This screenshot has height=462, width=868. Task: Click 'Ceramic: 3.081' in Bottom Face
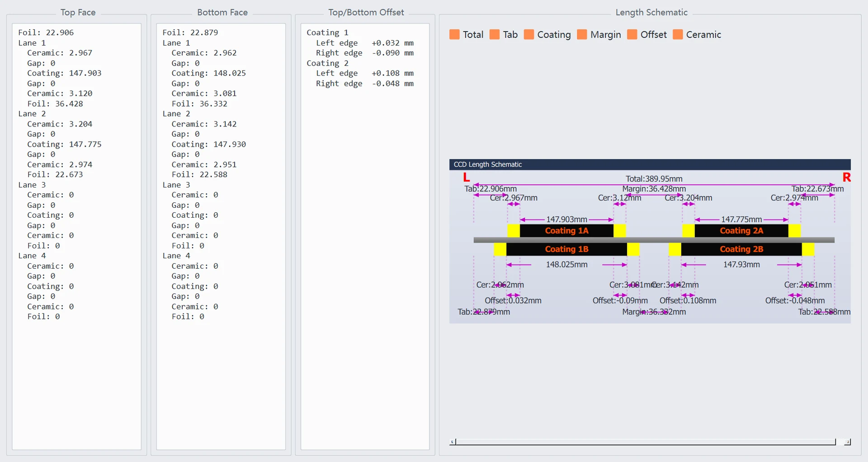(x=204, y=93)
